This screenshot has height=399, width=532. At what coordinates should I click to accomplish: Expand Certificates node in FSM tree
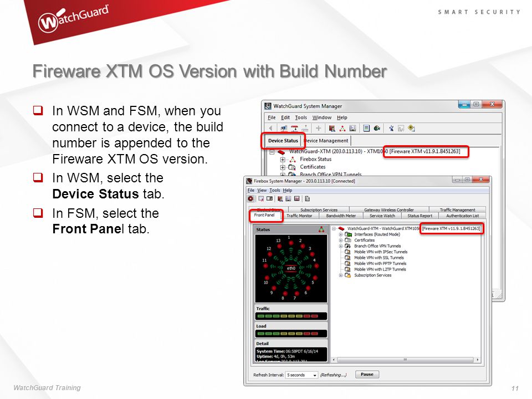click(341, 240)
